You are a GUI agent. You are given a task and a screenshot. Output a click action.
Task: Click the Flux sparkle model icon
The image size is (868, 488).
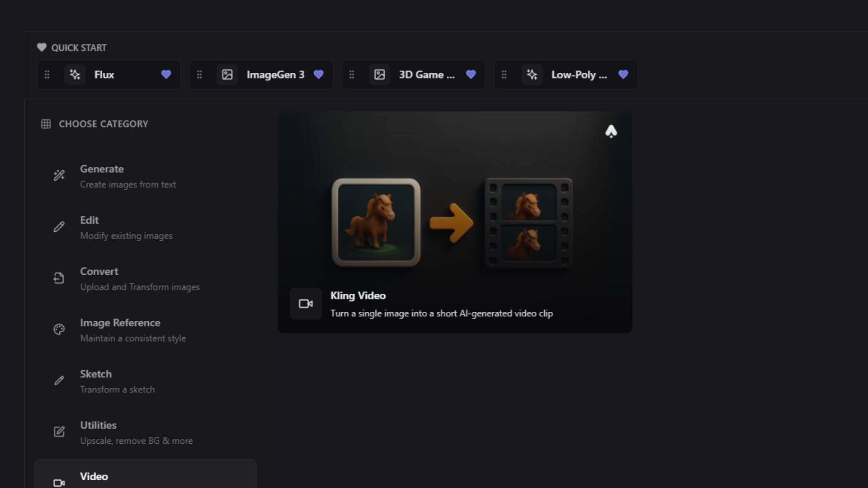[75, 75]
